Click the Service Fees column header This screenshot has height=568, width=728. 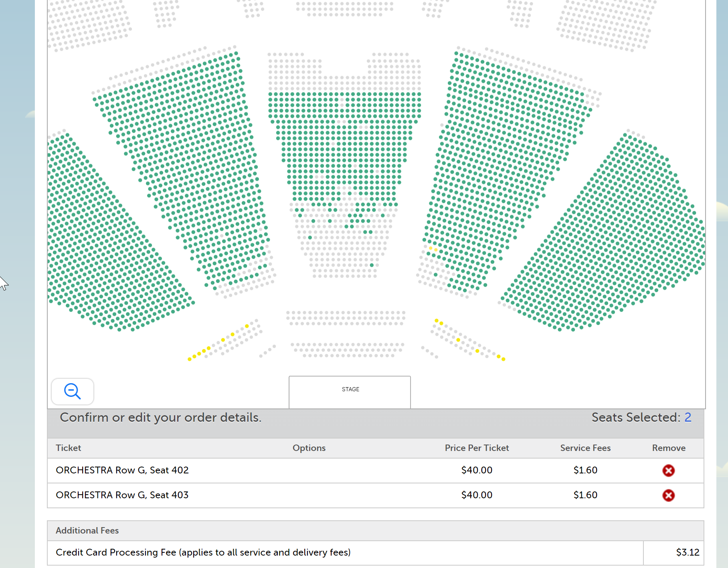(x=585, y=448)
